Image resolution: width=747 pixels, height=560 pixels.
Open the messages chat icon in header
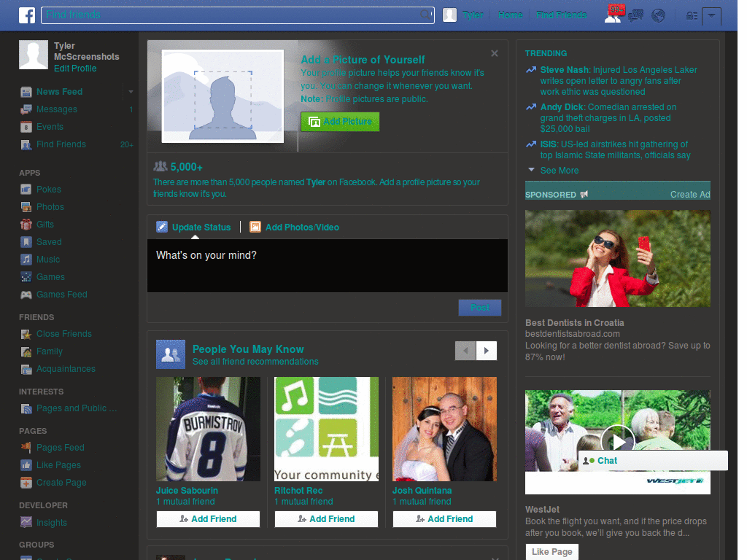point(635,16)
